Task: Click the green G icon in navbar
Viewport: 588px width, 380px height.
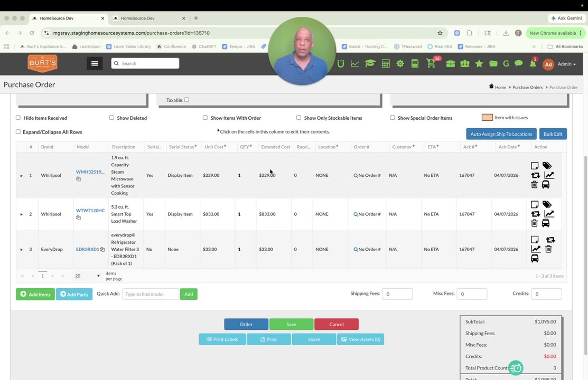Action: (x=506, y=64)
